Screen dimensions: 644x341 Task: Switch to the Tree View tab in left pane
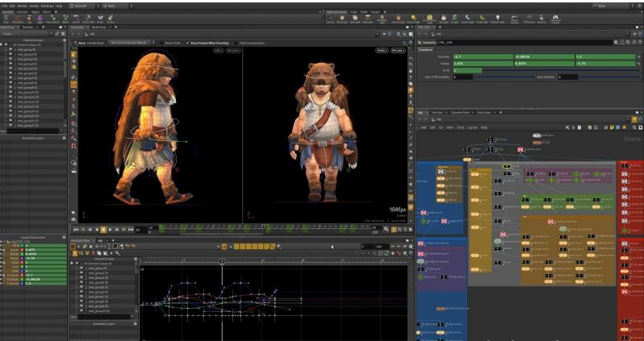pyautogui.click(x=27, y=27)
